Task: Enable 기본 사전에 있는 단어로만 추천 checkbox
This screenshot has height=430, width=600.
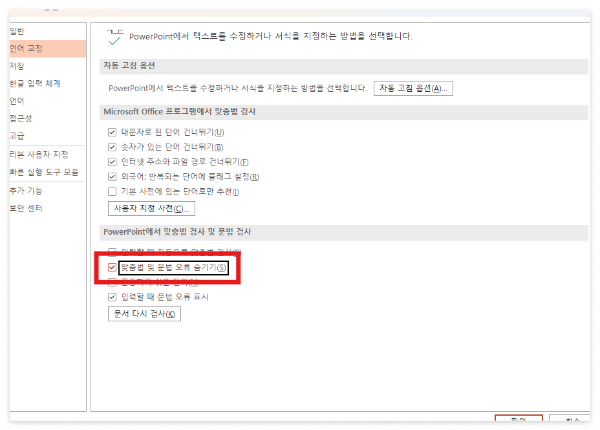Action: click(x=112, y=191)
